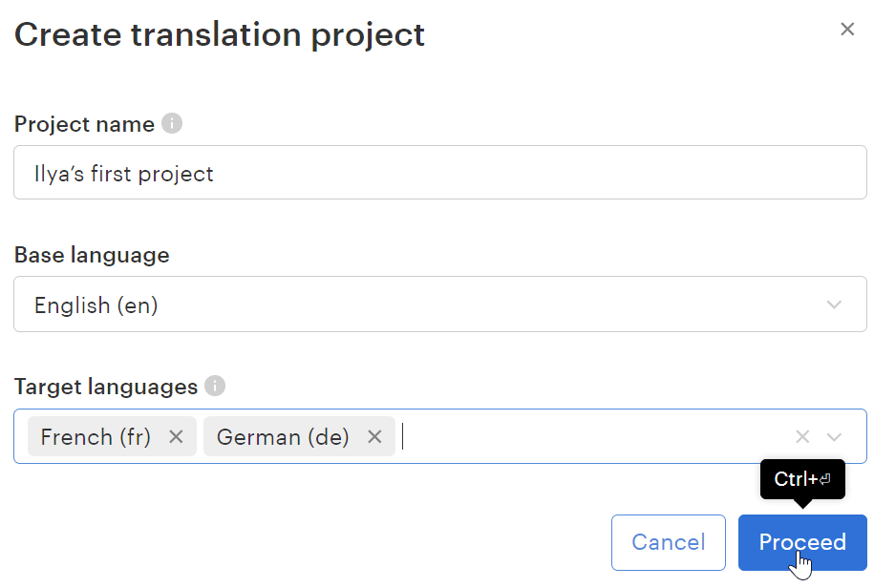This screenshot has height=588, width=874.
Task: Click the German (de) tag label
Action: (283, 436)
